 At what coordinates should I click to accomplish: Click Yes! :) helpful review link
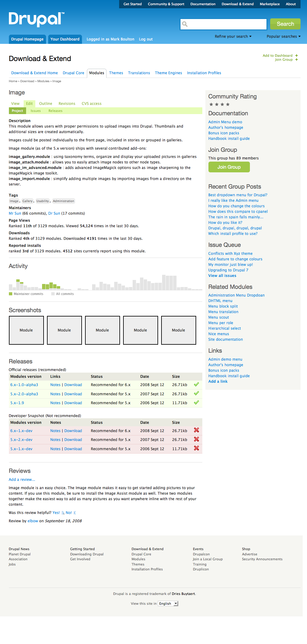[x=58, y=513]
